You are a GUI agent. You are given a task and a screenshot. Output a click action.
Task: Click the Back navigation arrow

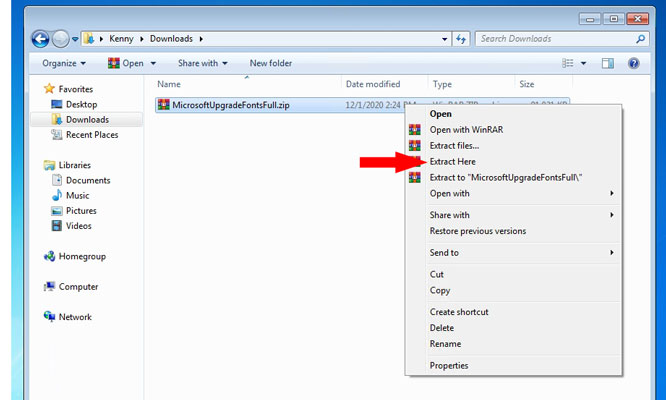(x=40, y=39)
